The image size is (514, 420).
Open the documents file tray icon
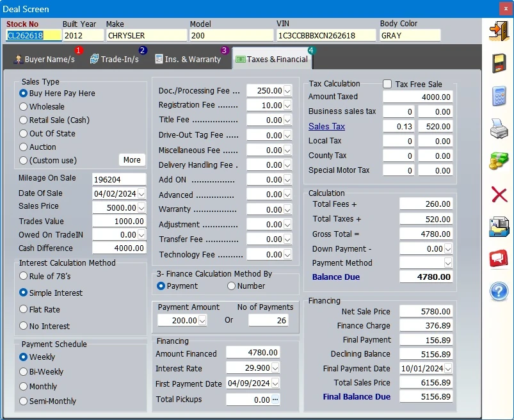coord(499,227)
